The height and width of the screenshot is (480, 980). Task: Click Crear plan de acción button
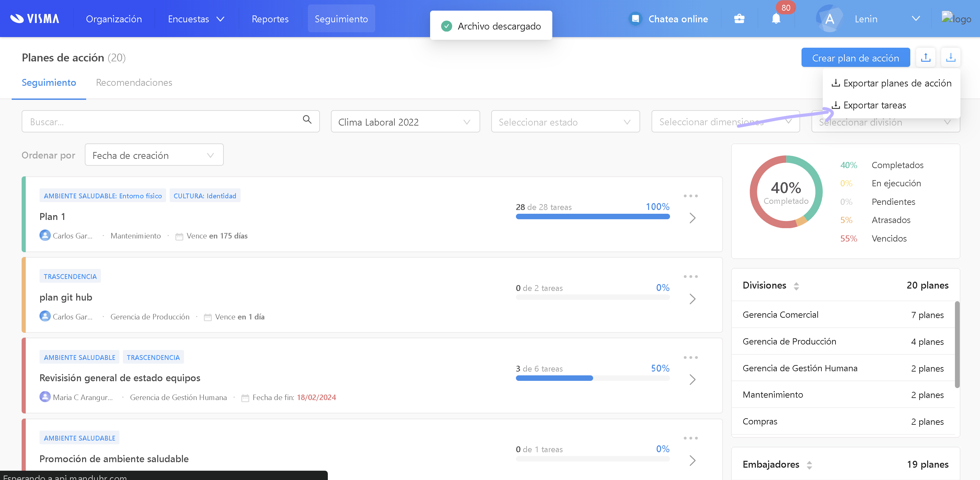pos(855,58)
